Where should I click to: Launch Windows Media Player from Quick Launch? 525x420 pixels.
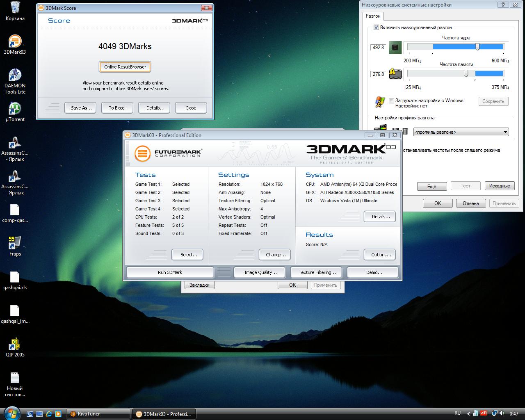coord(58,414)
